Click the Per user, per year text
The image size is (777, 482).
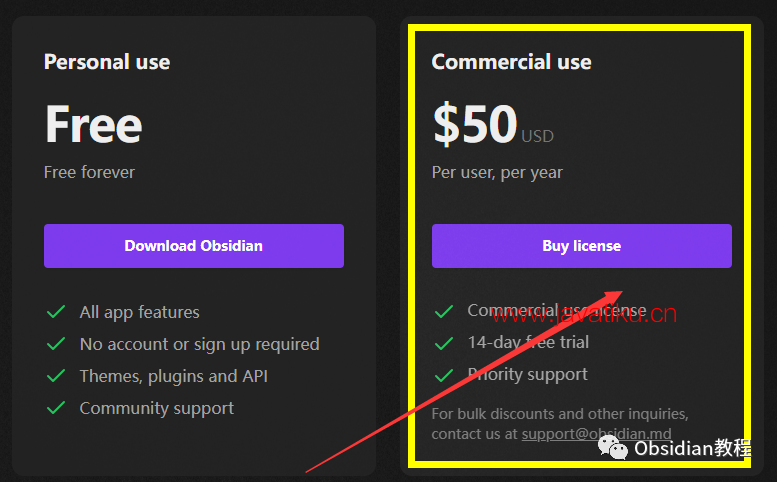click(497, 172)
